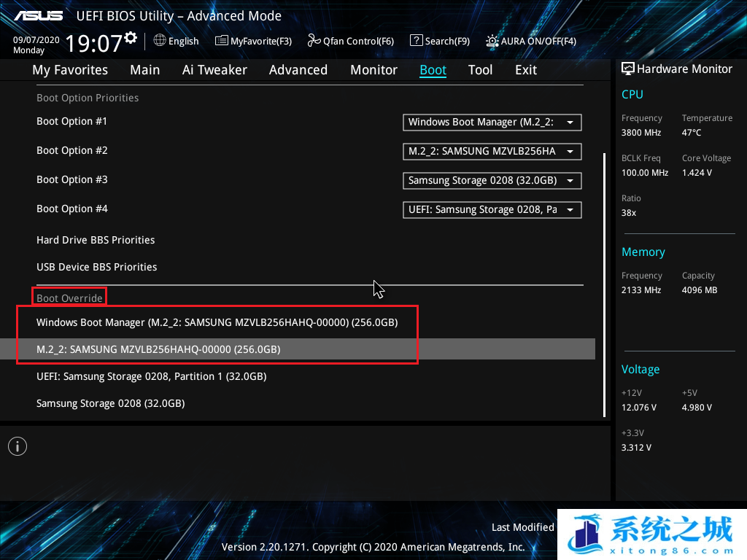Click the info icon at bottom left
This screenshot has width=747, height=560.
pyautogui.click(x=18, y=446)
